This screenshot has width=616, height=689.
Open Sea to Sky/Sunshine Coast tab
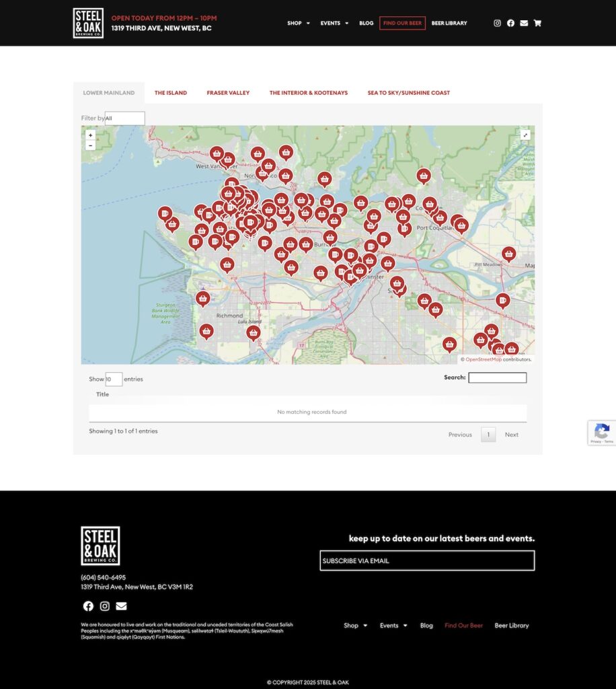409,93
